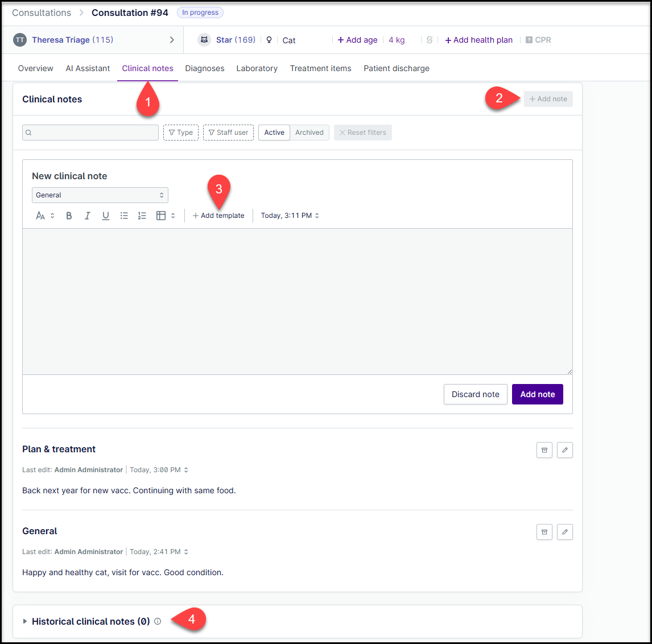652x644 pixels.
Task: Go to the Diagnoses tab
Action: 205,68
